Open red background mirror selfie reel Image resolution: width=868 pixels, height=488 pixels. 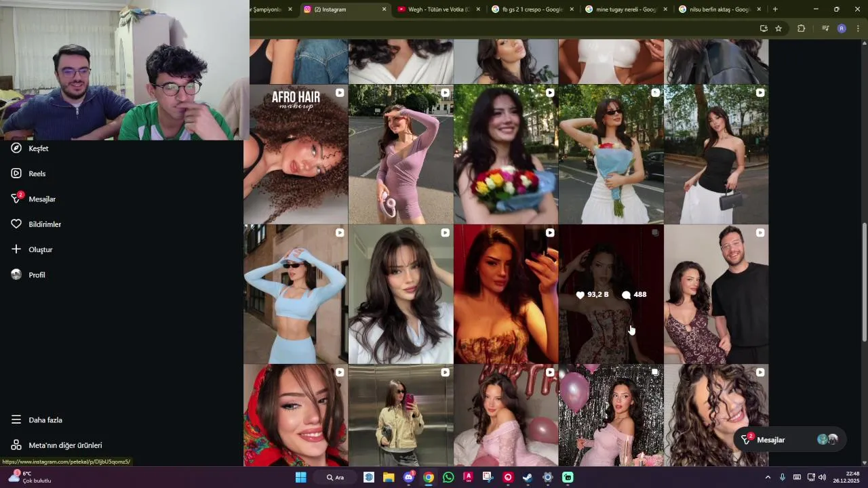[x=506, y=294]
